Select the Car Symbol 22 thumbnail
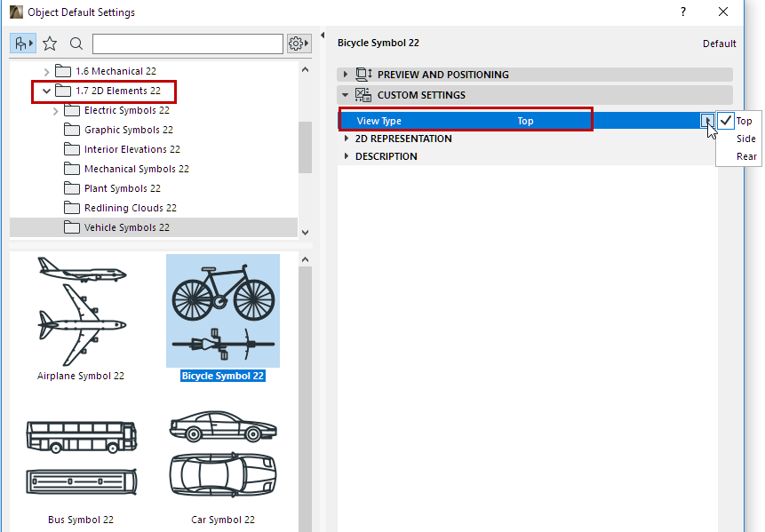 223,455
